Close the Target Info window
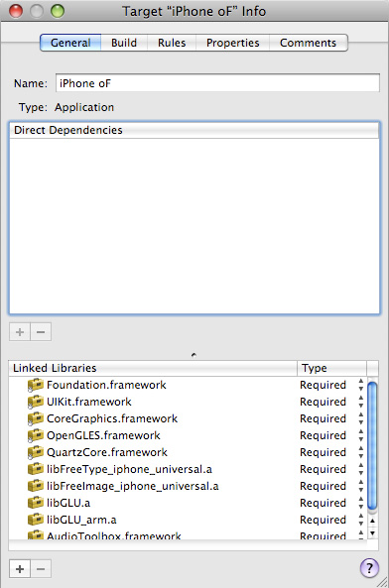Viewport: 389px width, 588px height. [x=16, y=11]
